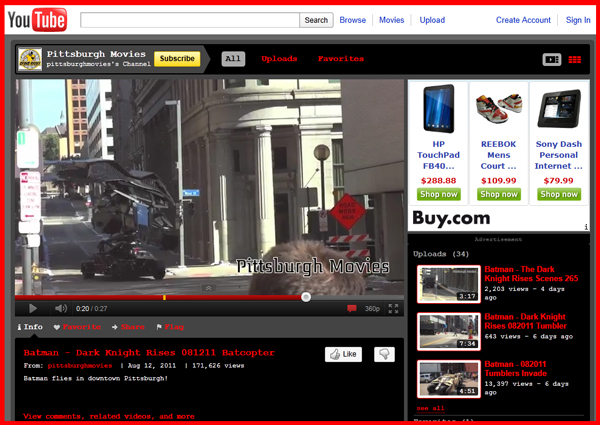Select the All tab
The height and width of the screenshot is (425, 600).
click(233, 59)
